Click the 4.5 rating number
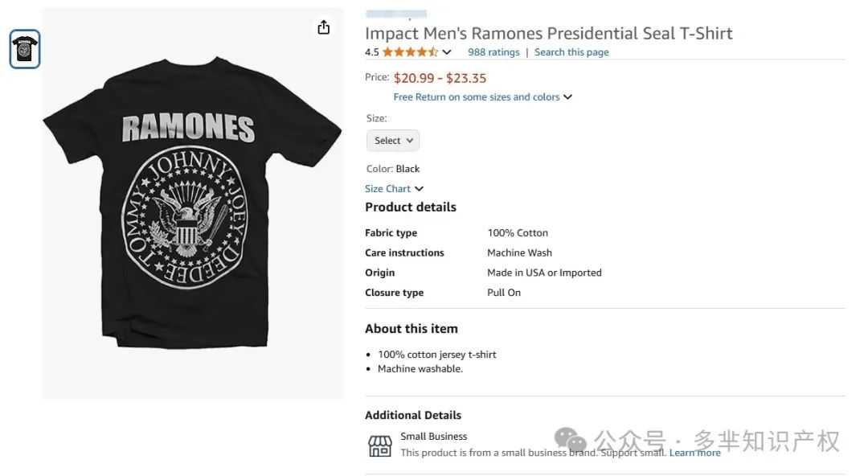Viewport: 868px width, 476px height. [372, 52]
